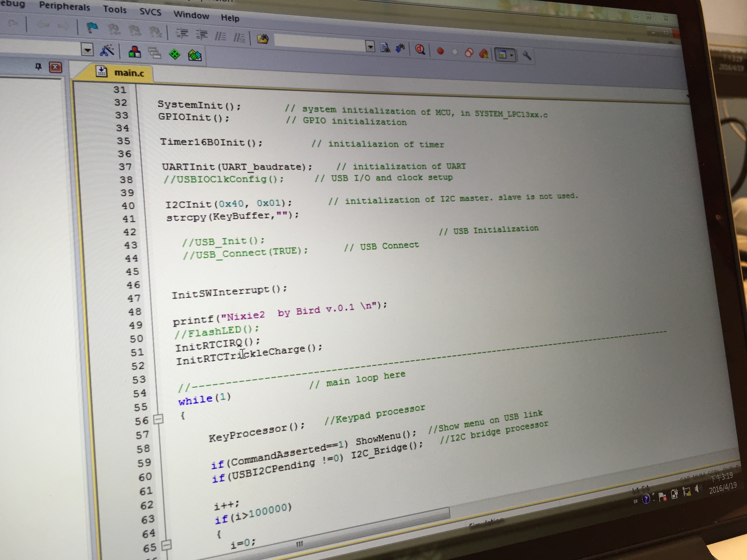Unindent selected lines icon
747x560 pixels.
coord(202,35)
